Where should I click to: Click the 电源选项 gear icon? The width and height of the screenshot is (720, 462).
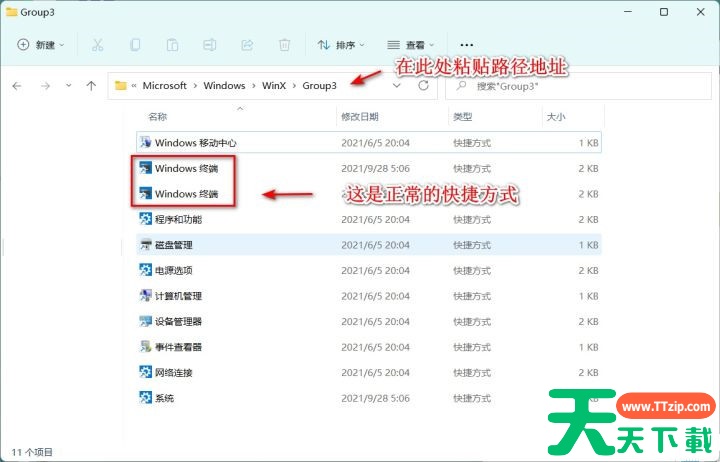click(x=146, y=270)
